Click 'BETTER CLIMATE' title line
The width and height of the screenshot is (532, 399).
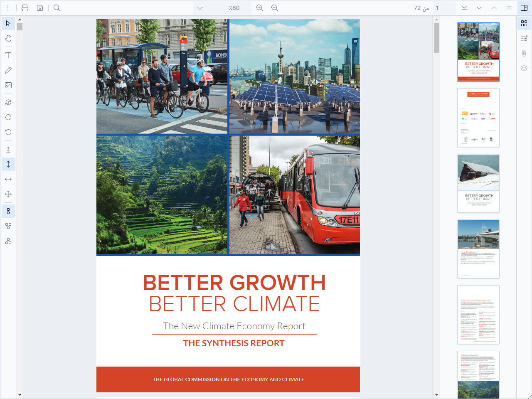[x=234, y=304]
